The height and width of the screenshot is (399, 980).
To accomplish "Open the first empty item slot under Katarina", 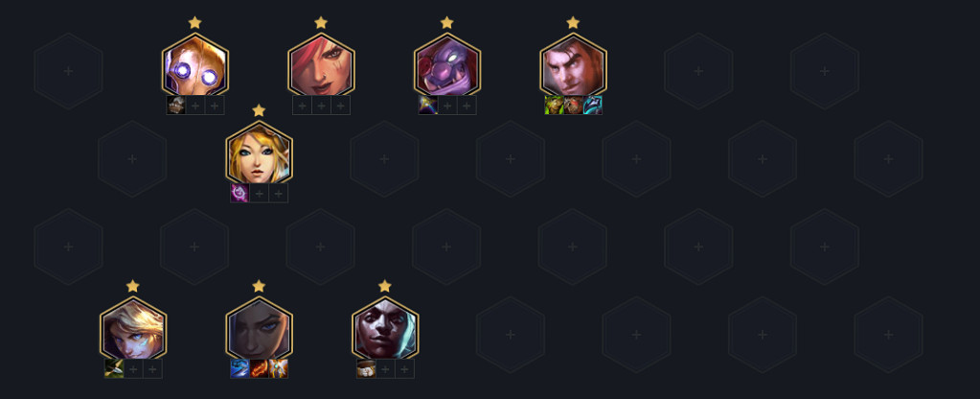I will [302, 106].
